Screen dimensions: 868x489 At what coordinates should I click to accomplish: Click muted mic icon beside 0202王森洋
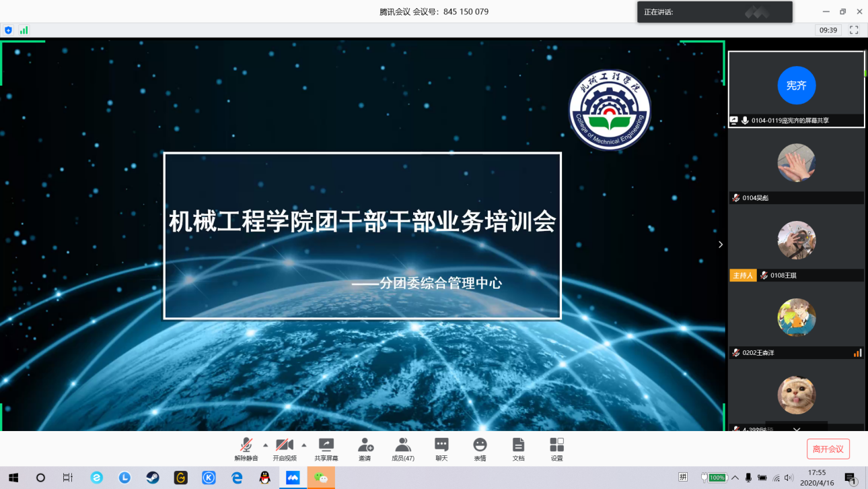click(736, 353)
